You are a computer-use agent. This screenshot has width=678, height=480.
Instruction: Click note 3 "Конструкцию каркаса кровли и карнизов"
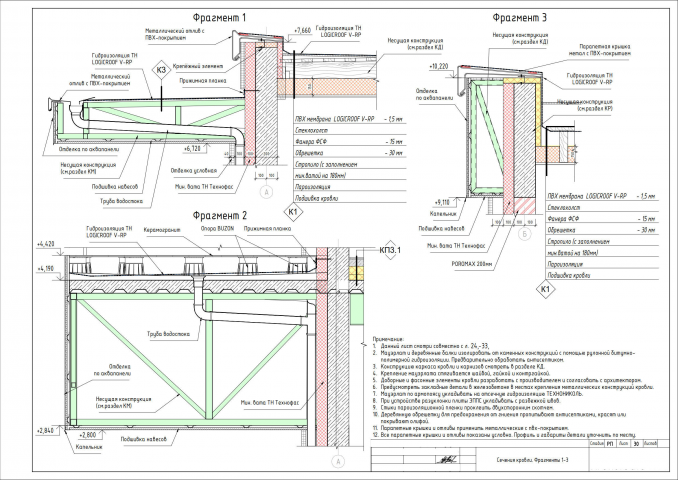pyautogui.click(x=459, y=366)
